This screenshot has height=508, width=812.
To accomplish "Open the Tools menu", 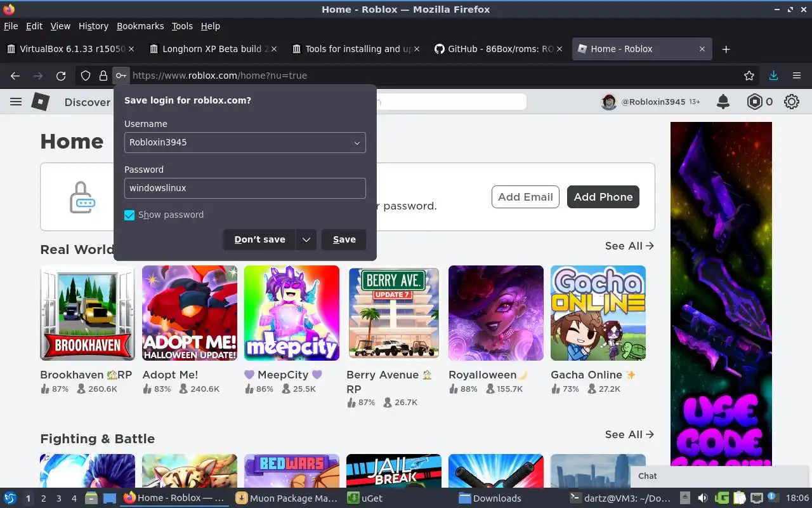I will 182,26.
